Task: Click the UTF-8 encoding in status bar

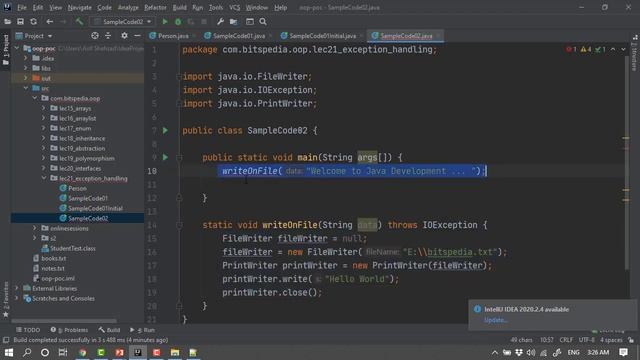Action: 587,340
